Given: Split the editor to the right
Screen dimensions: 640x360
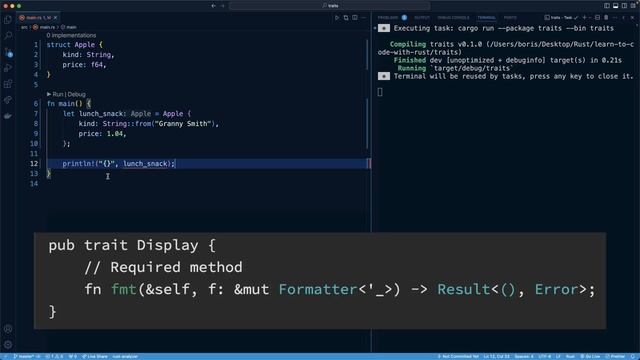Looking at the screenshot, I should coord(355,18).
